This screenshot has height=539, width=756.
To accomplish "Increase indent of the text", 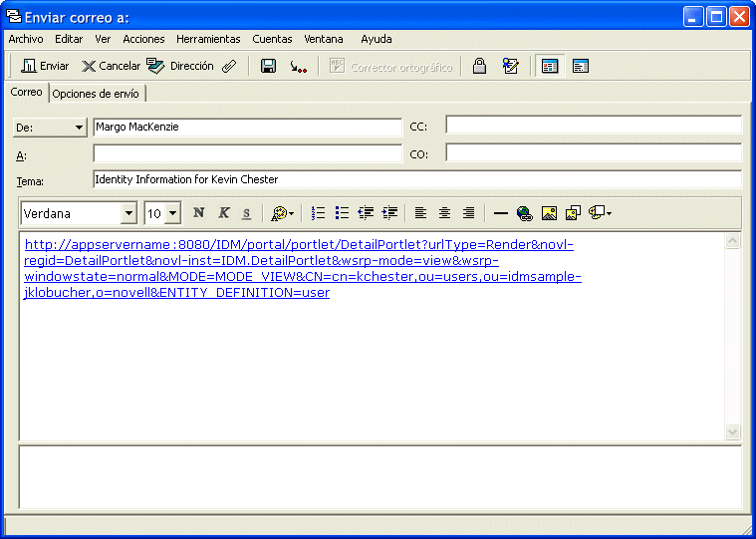I will pos(389,212).
